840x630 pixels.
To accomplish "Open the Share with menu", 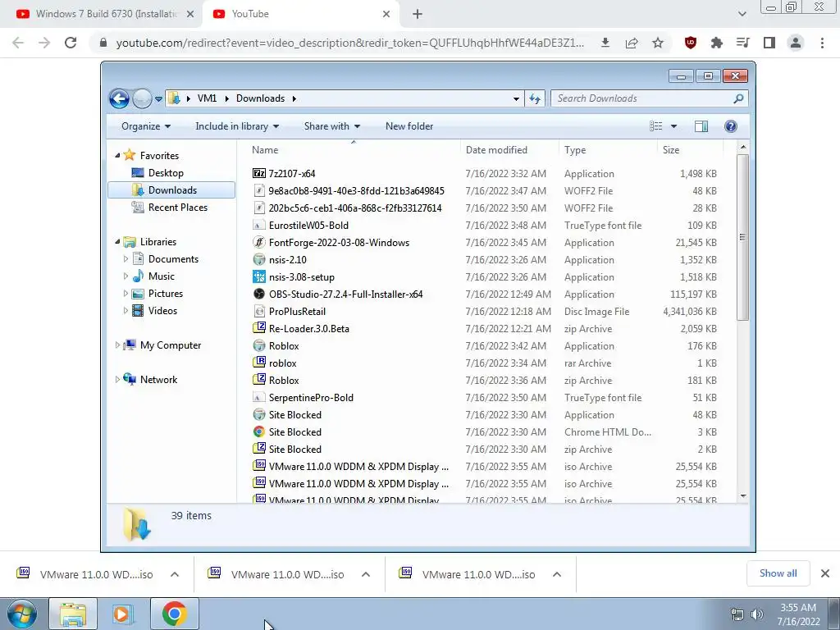I will (332, 126).
